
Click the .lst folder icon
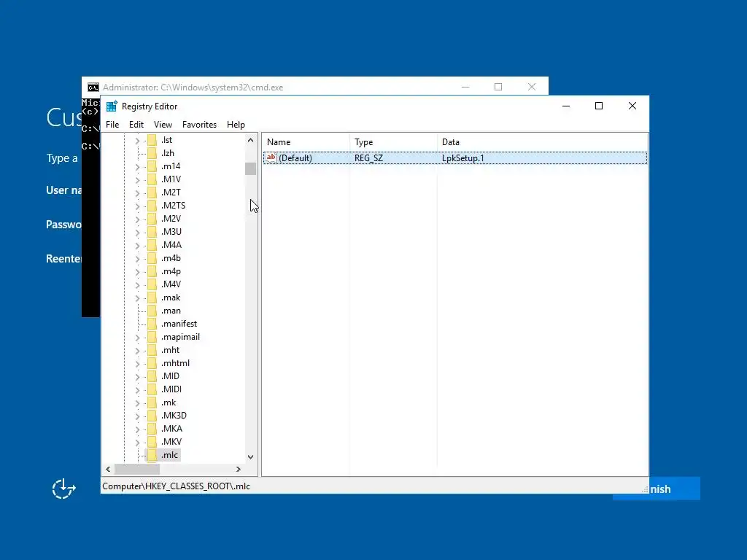pos(152,140)
